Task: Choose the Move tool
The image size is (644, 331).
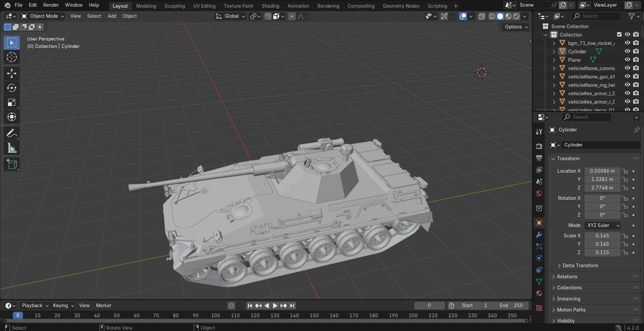Action: click(12, 73)
